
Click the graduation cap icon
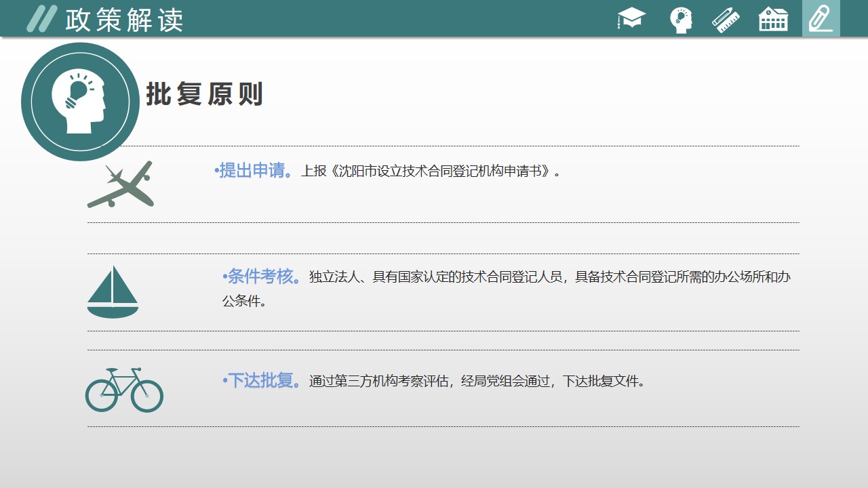631,18
